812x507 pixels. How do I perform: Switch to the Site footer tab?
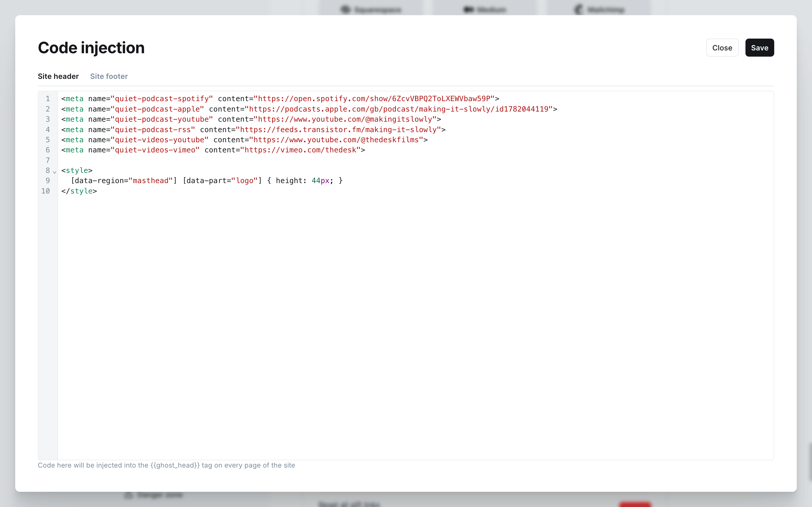[x=109, y=76]
